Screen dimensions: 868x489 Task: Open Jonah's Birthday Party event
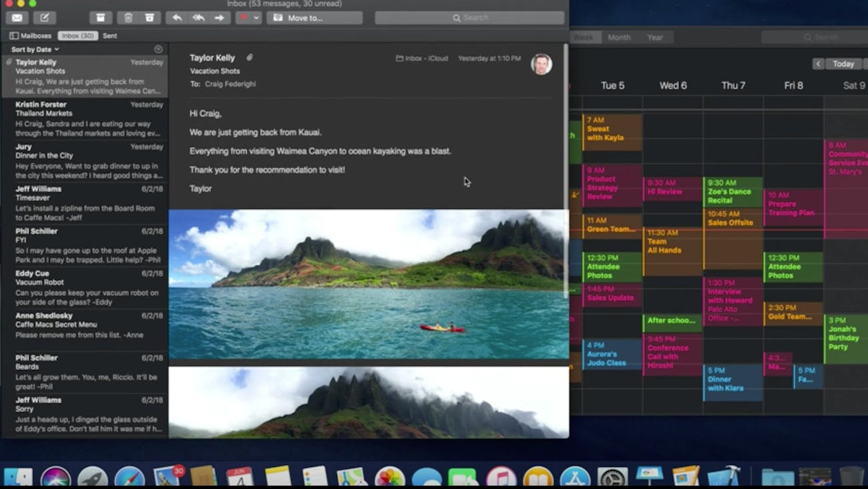(x=846, y=339)
